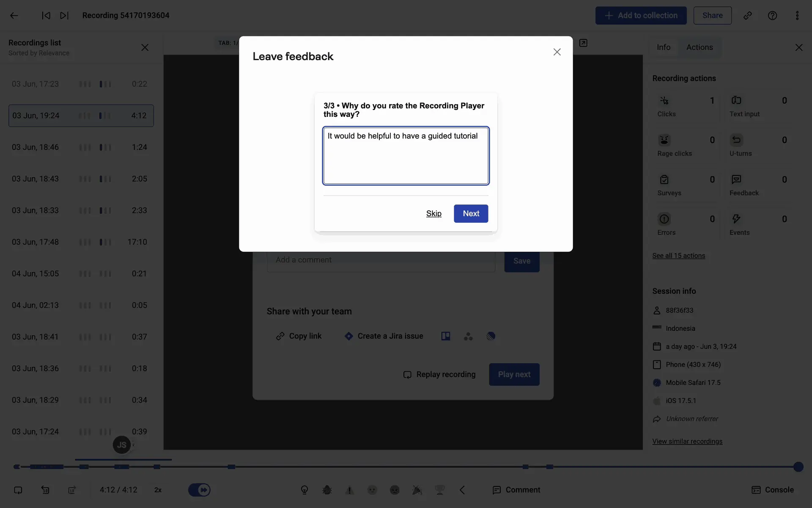The height and width of the screenshot is (508, 812).
Task: Skip to the previous recording
Action: click(46, 16)
